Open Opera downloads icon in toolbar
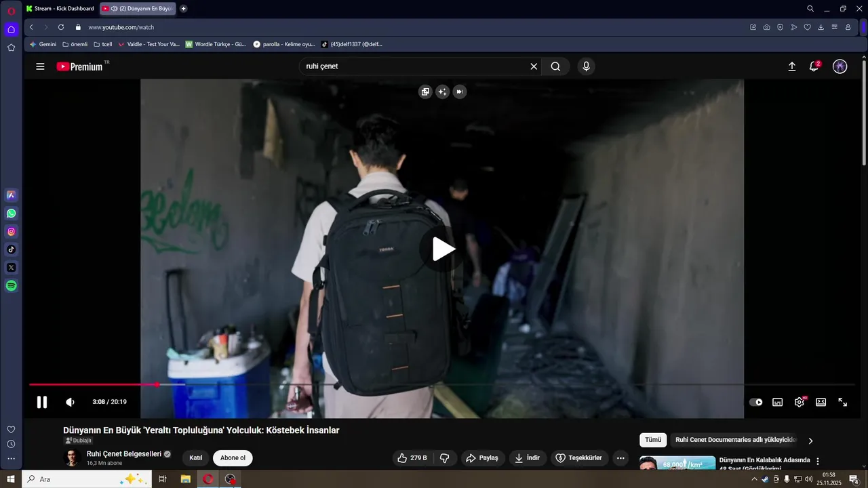The image size is (868, 488). (821, 27)
